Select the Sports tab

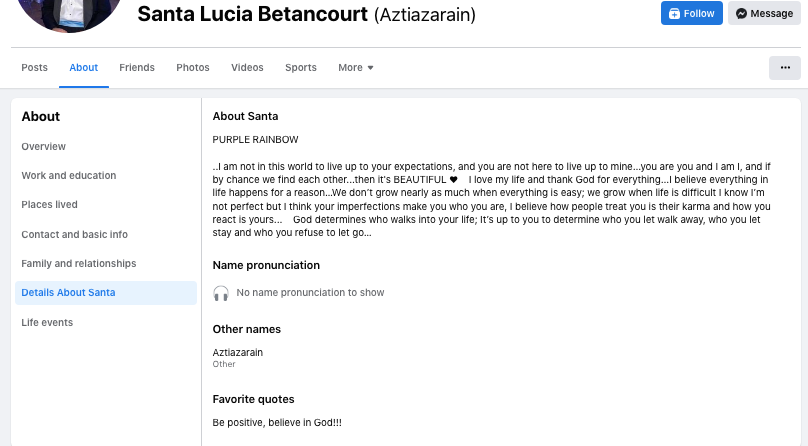pos(301,67)
